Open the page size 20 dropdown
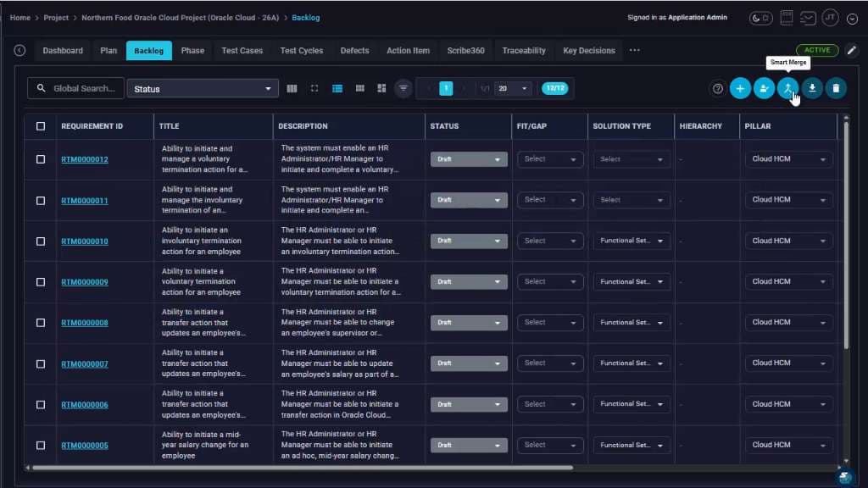The height and width of the screenshot is (488, 868). click(513, 88)
